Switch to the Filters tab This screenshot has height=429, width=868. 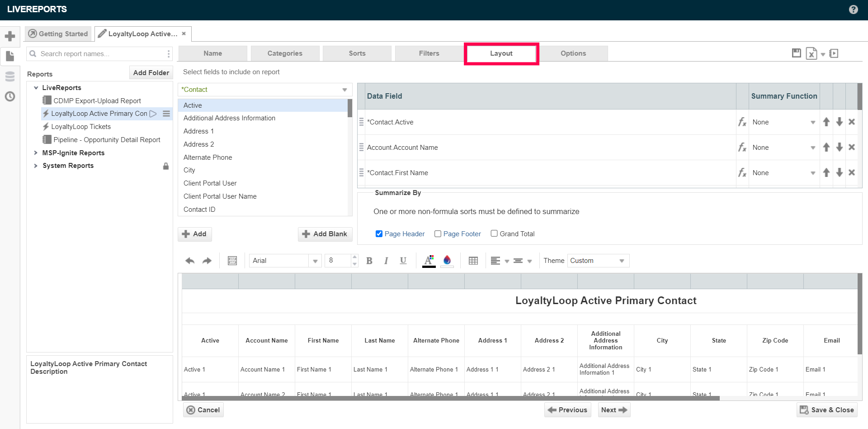pyautogui.click(x=429, y=53)
